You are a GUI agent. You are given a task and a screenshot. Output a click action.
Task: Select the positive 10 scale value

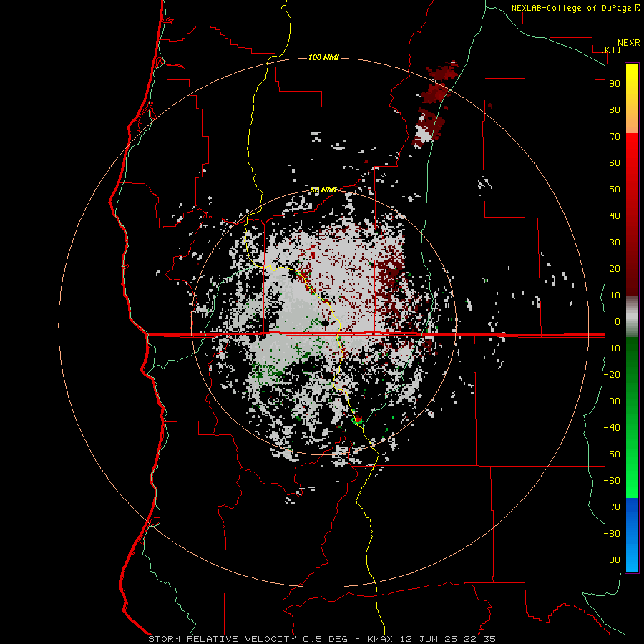pos(615,296)
